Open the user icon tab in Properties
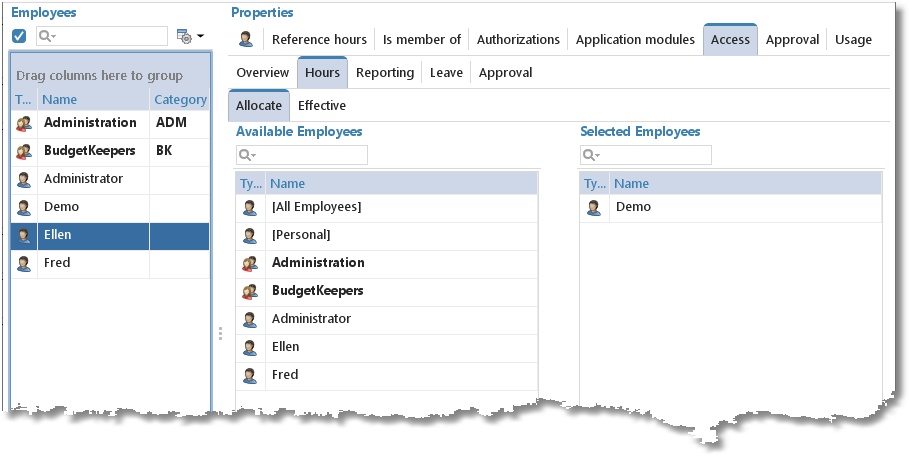This screenshot has width=910, height=458. [246, 39]
